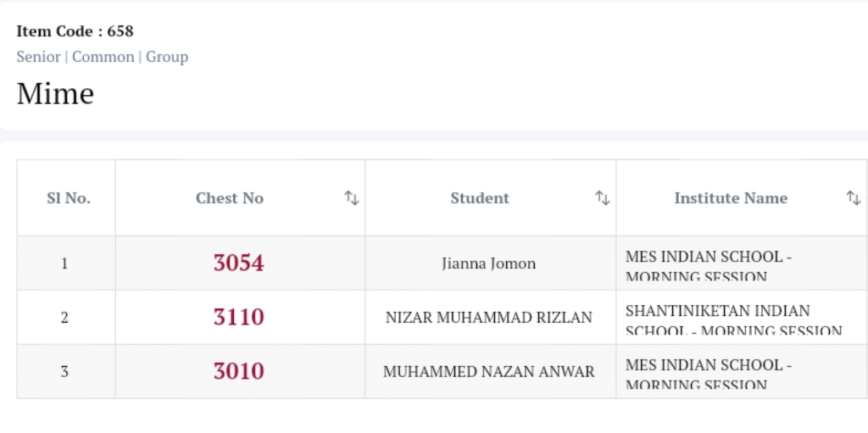The height and width of the screenshot is (433, 868).
Task: Sort table by Chest No arrows icon
Action: [x=351, y=198]
